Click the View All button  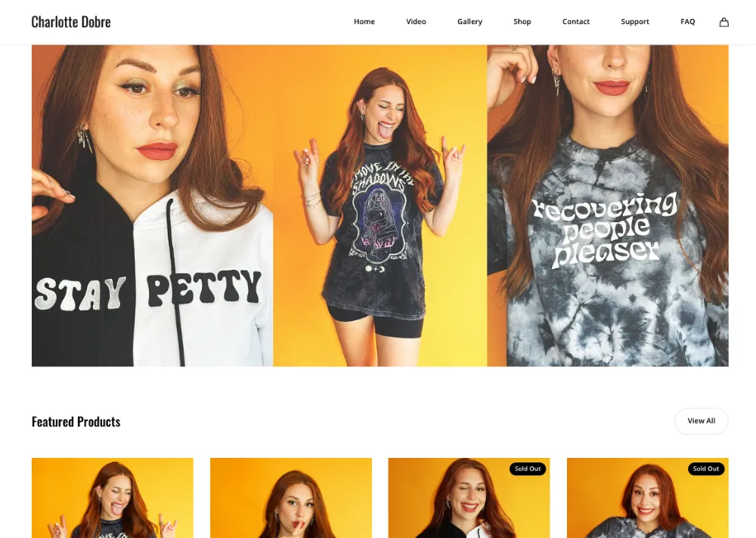(x=701, y=421)
